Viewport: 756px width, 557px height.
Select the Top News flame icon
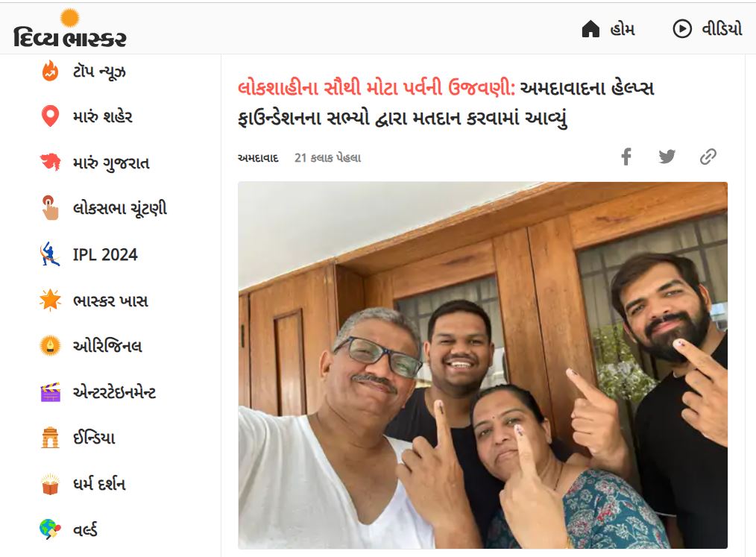click(x=50, y=71)
